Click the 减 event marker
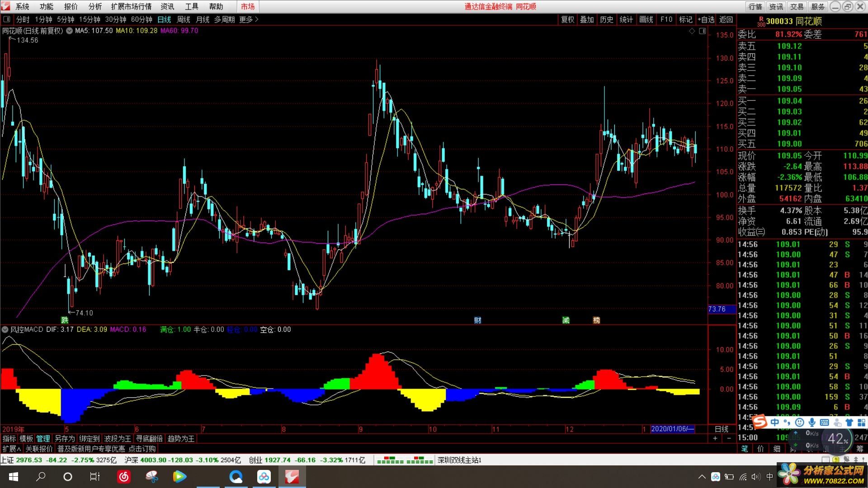868x488 pixels. [566, 320]
